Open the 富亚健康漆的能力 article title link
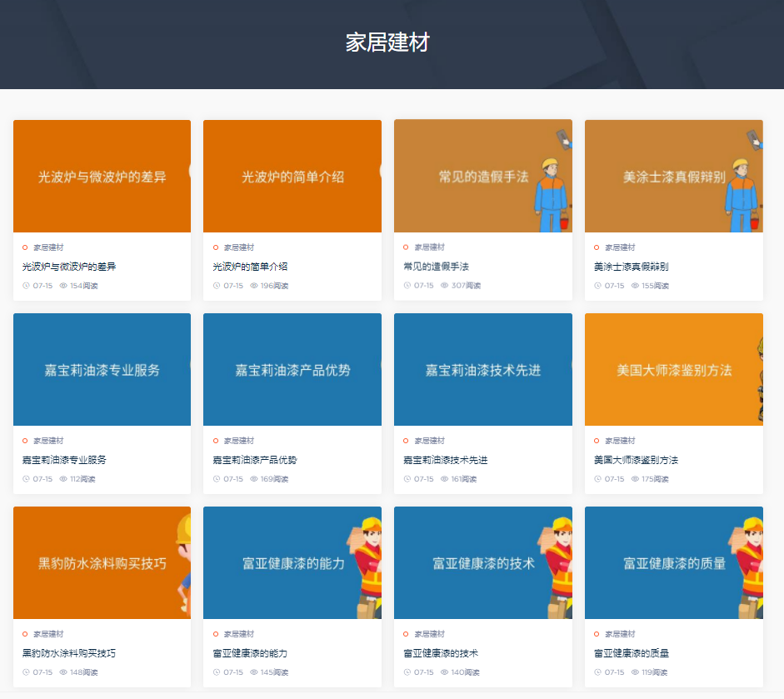This screenshot has height=699, width=784. click(x=250, y=653)
